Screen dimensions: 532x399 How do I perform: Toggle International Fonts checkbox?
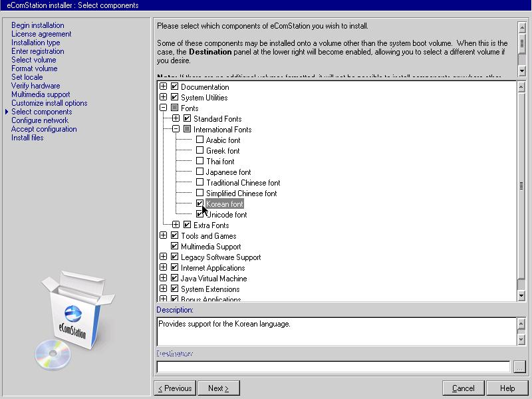(x=187, y=129)
